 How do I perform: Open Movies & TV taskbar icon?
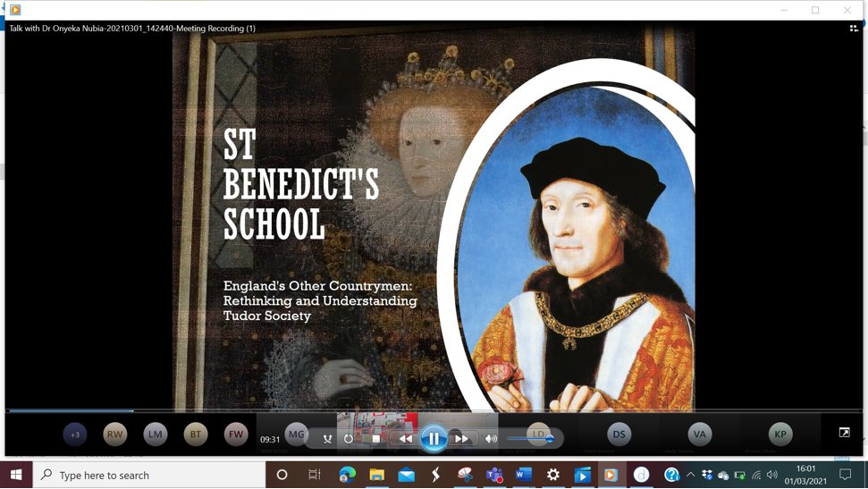582,476
